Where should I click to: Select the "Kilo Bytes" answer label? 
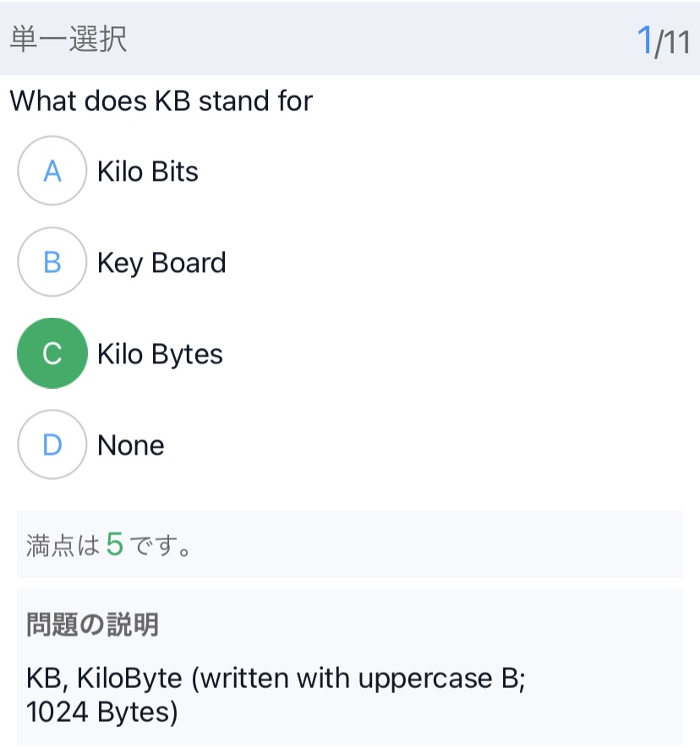tap(160, 353)
